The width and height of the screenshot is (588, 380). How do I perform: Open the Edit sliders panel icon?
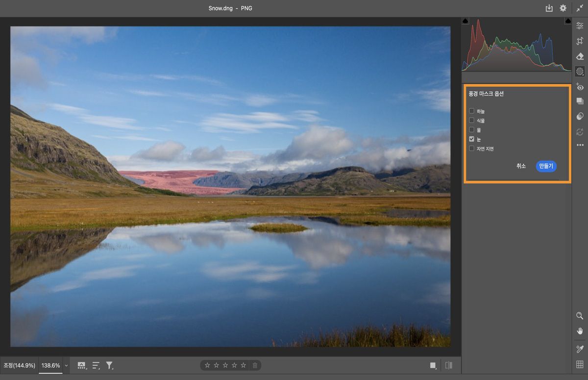pos(580,26)
